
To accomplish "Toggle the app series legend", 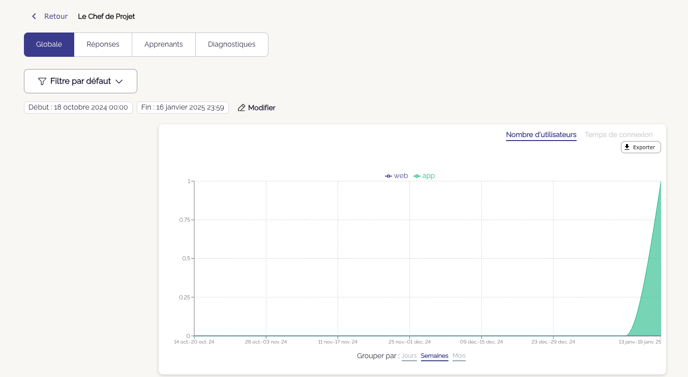I will point(424,176).
